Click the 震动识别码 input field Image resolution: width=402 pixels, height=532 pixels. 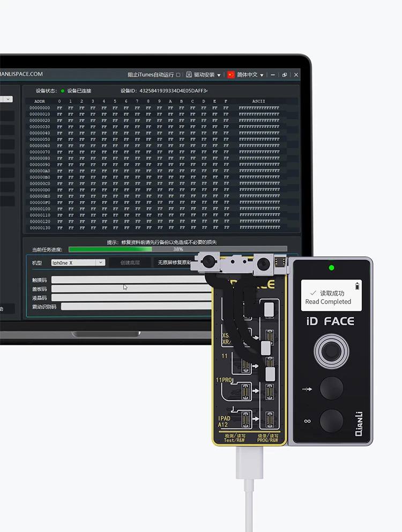136,307
